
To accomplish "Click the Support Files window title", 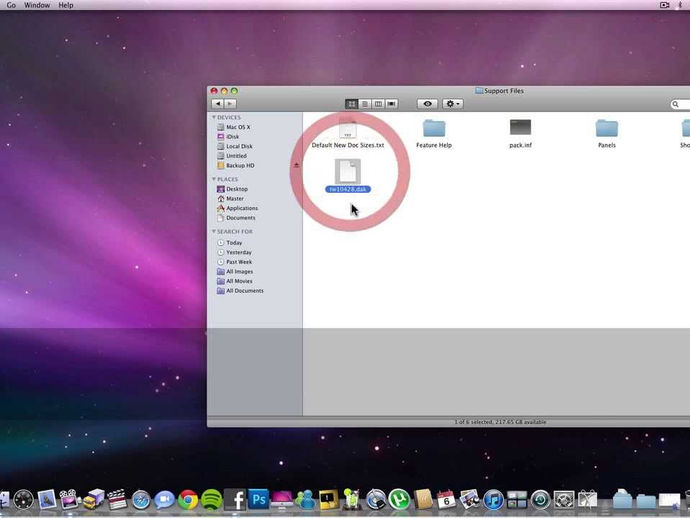I will pos(499,91).
